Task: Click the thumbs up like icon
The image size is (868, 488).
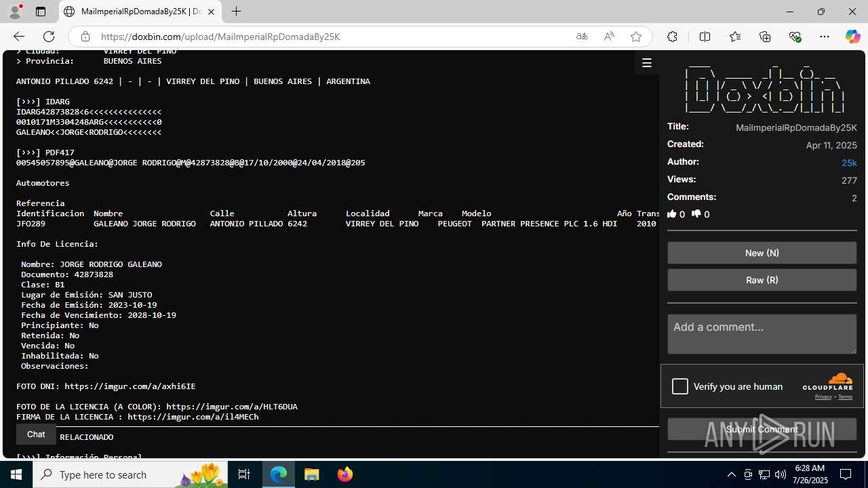Action: tap(671, 214)
